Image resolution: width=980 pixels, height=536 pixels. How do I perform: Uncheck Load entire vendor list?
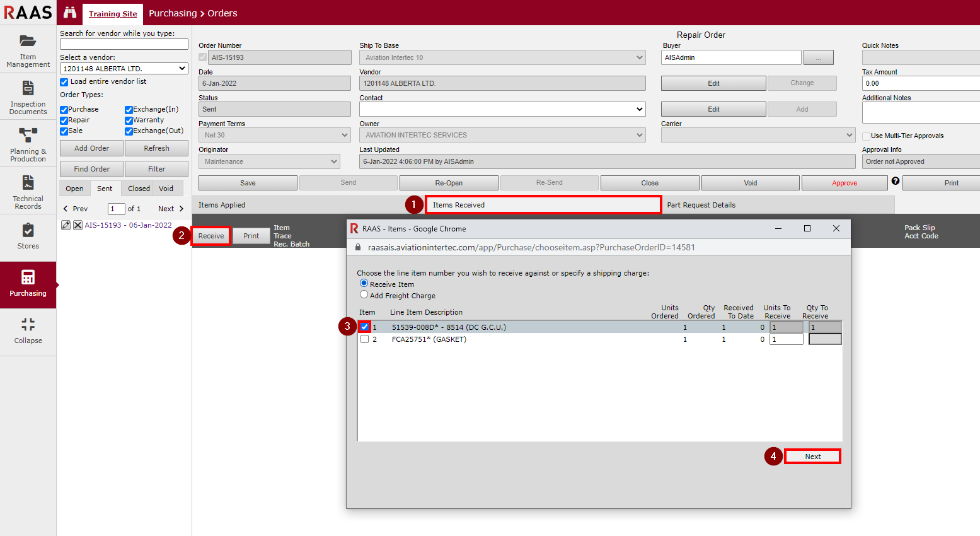coord(64,82)
